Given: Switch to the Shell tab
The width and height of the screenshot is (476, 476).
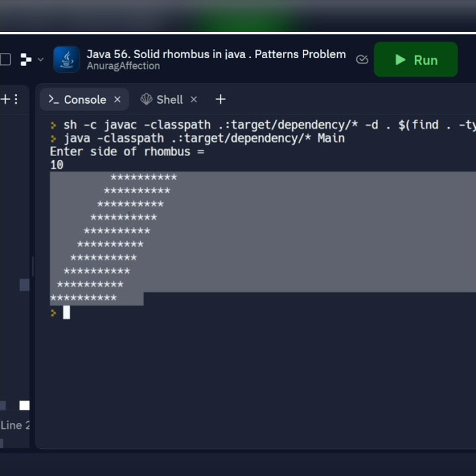Looking at the screenshot, I should click(162, 99).
